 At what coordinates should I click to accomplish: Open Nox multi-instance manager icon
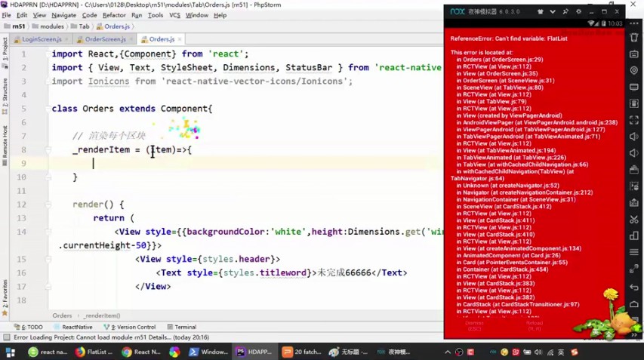tap(633, 235)
